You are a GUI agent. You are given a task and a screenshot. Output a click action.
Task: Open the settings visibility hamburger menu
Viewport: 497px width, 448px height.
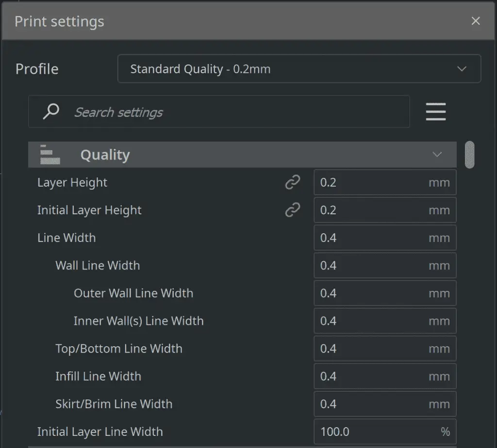click(x=435, y=112)
